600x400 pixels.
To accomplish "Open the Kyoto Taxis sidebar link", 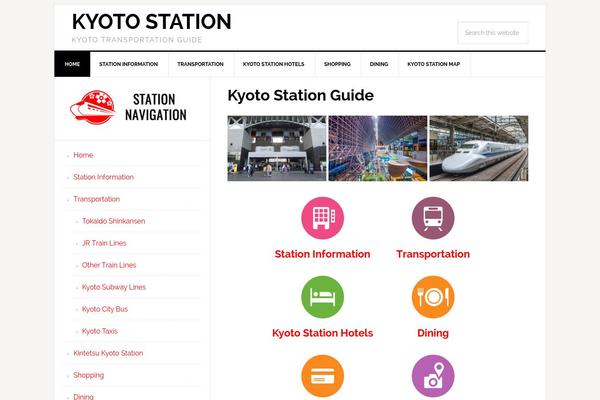I will click(99, 331).
